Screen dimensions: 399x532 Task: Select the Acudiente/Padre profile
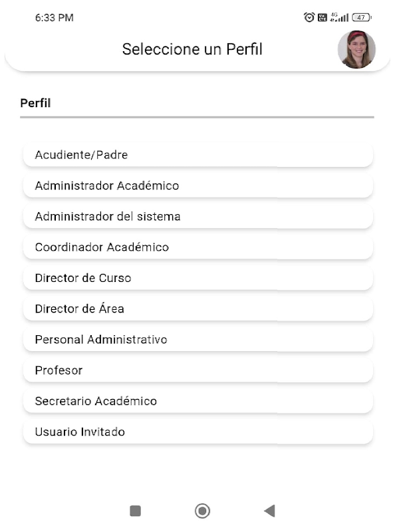198,155
